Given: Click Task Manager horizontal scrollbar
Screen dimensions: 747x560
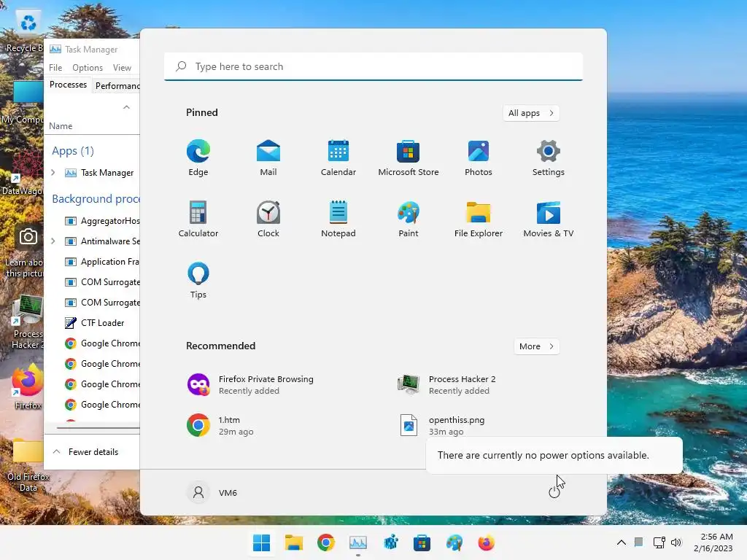Looking at the screenshot, I should point(98,427).
